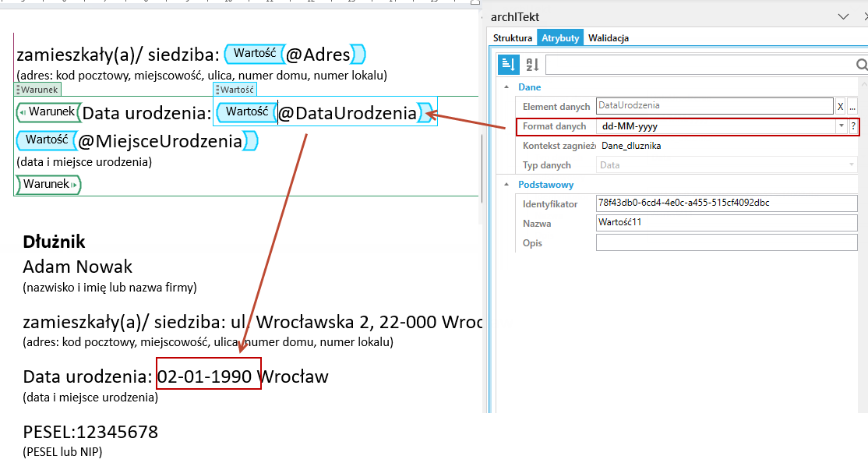Focus the attributes search box
The height and width of the screenshot is (463, 868).
pyautogui.click(x=700, y=65)
